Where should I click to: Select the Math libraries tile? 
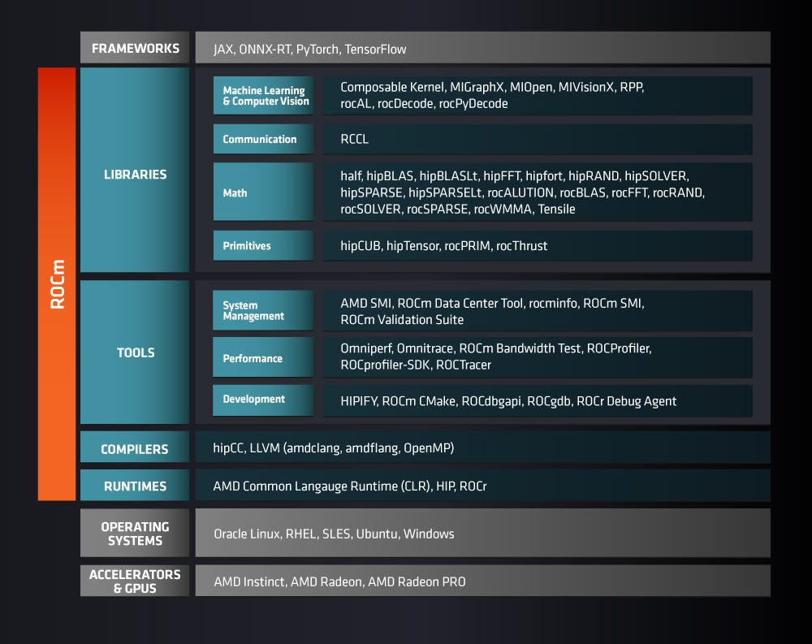[262, 192]
